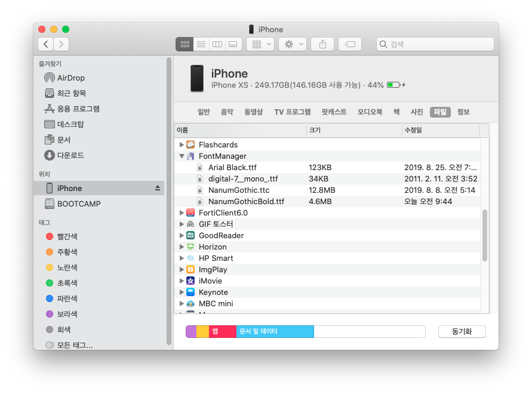This screenshot has width=532, height=394.
Task: Switch to the 팟캐스트 tab
Action: tap(334, 112)
